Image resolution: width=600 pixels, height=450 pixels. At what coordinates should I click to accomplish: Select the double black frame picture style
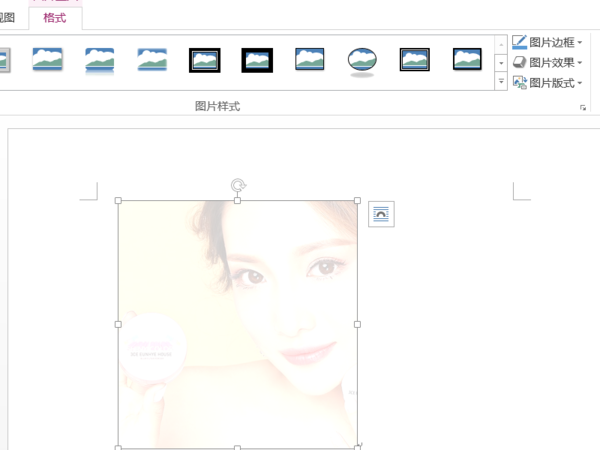click(205, 60)
